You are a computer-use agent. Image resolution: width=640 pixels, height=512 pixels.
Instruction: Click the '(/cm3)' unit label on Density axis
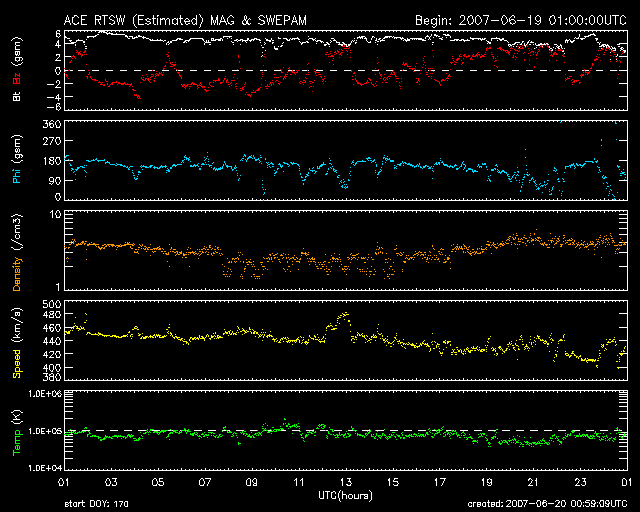[x=17, y=233]
